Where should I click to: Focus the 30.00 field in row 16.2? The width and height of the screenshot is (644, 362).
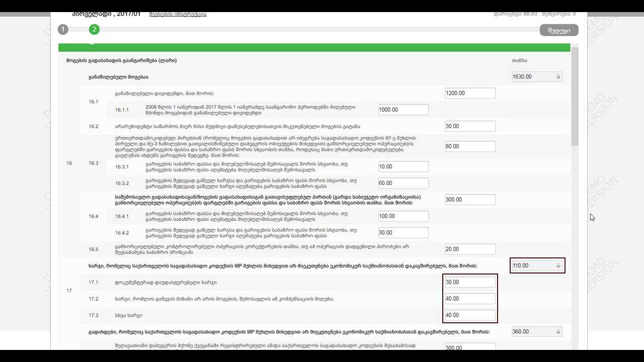pyautogui.click(x=470, y=126)
